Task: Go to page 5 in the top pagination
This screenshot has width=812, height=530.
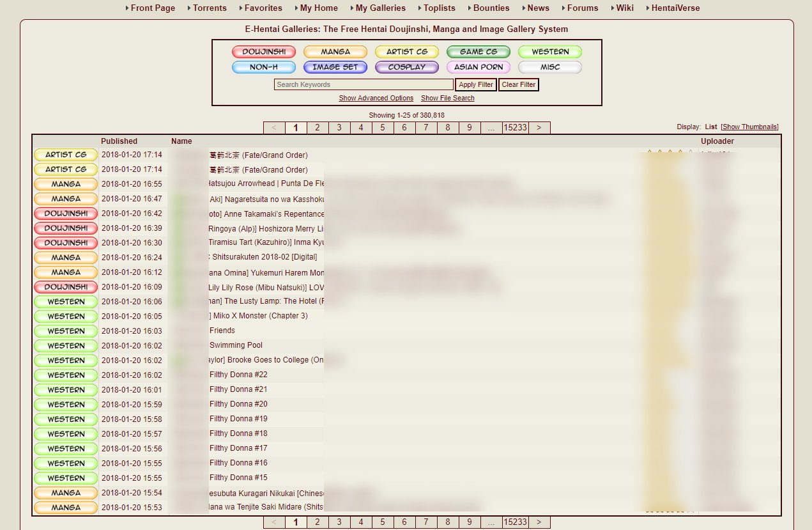Action: pyautogui.click(x=383, y=127)
